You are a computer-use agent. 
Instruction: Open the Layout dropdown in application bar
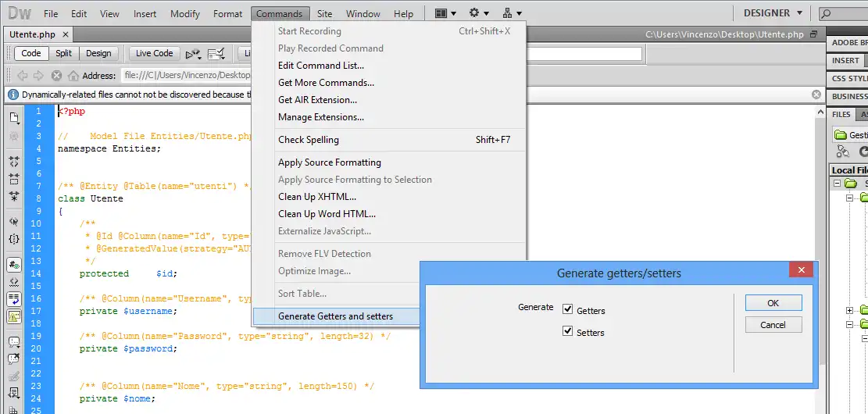[445, 13]
